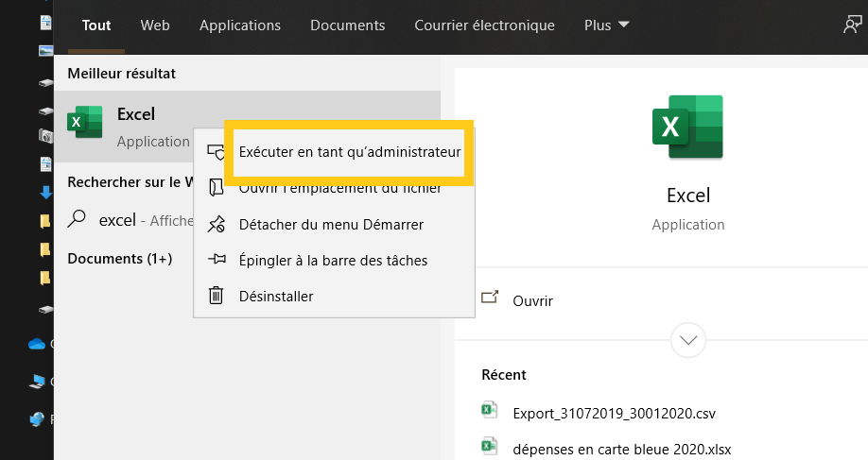Select the Tout search tab
Image resolution: width=868 pixels, height=460 pixels.
pyautogui.click(x=96, y=26)
